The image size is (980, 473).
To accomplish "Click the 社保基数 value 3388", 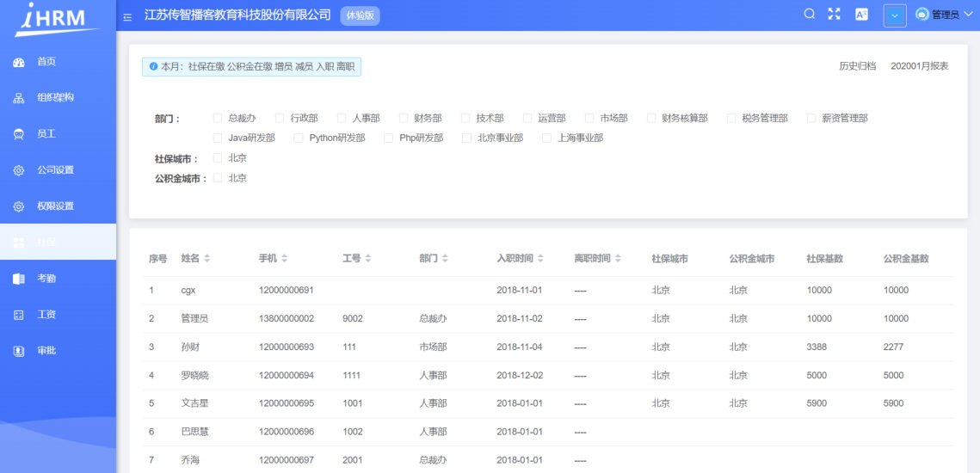I will tap(817, 347).
